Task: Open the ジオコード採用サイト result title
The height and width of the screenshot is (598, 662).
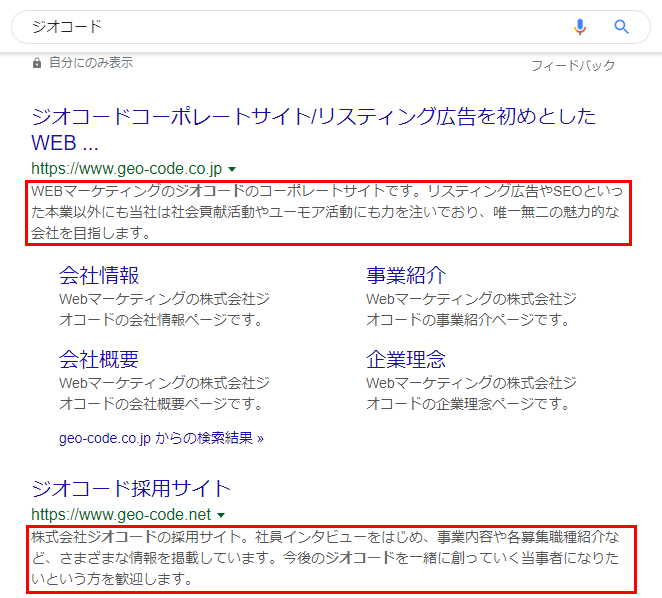Action: click(131, 489)
